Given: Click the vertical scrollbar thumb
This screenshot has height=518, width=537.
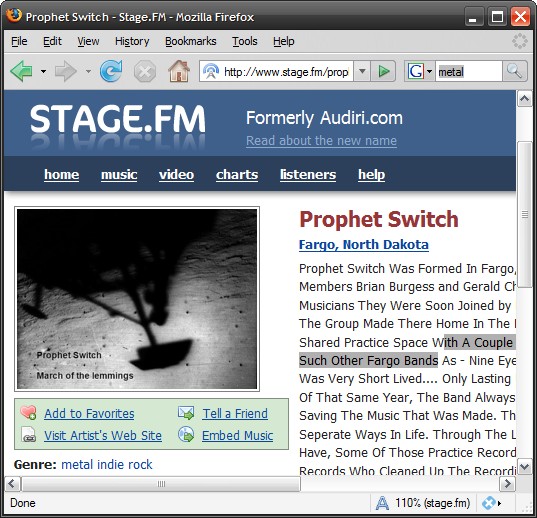Looking at the screenshot, I should point(524,215).
